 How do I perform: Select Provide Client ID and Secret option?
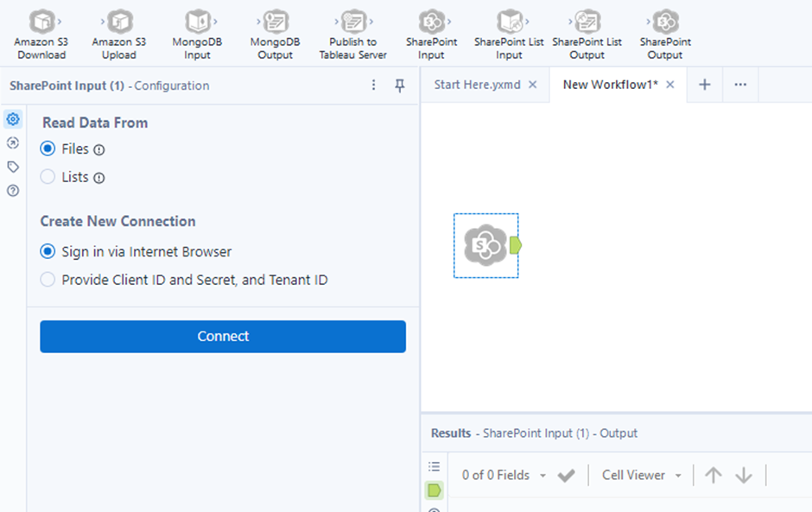tap(48, 280)
